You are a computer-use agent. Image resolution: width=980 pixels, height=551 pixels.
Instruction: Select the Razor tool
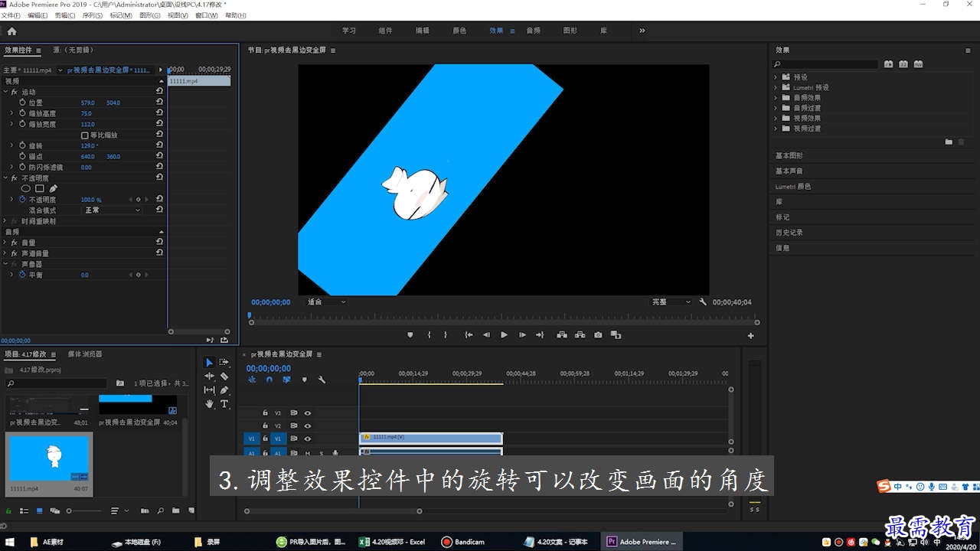[224, 376]
